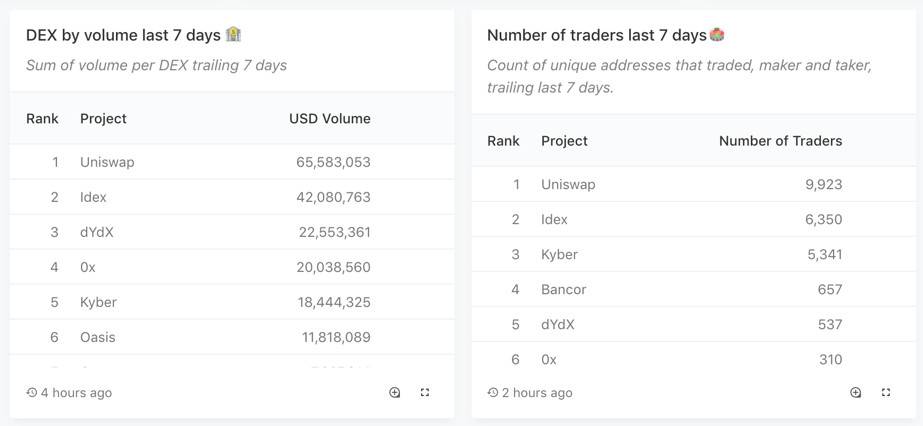Click the clock icon beside "4 hours ago"

pyautogui.click(x=32, y=393)
